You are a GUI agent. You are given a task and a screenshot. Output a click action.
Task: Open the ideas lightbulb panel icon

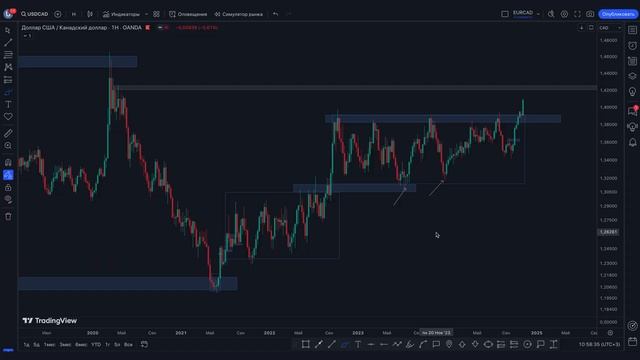tap(632, 92)
